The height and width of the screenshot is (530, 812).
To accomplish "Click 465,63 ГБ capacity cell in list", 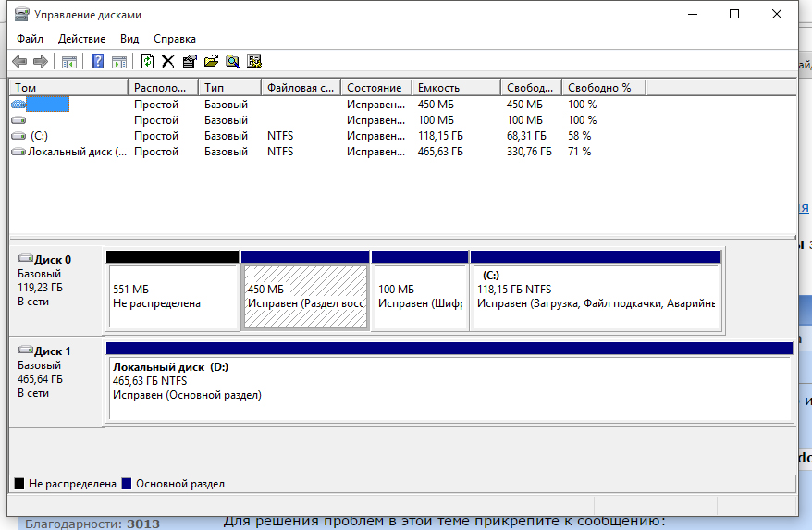I will pos(441,152).
